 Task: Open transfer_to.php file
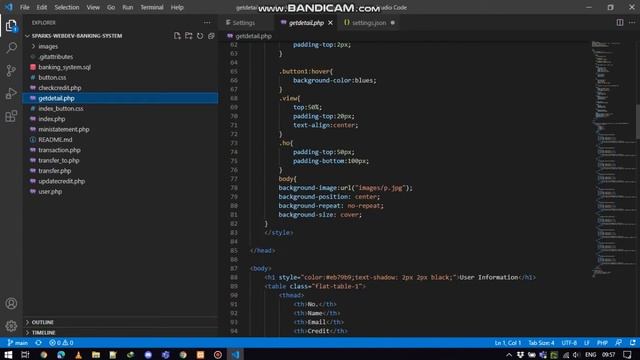59,160
